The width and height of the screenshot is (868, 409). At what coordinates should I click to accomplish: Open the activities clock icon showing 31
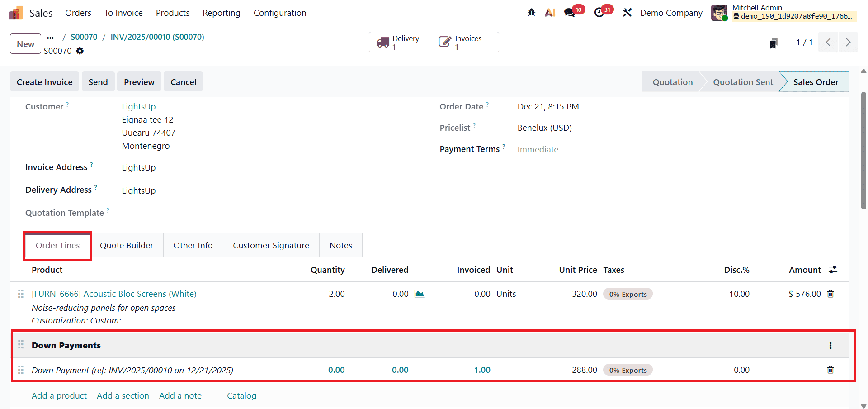tap(600, 12)
